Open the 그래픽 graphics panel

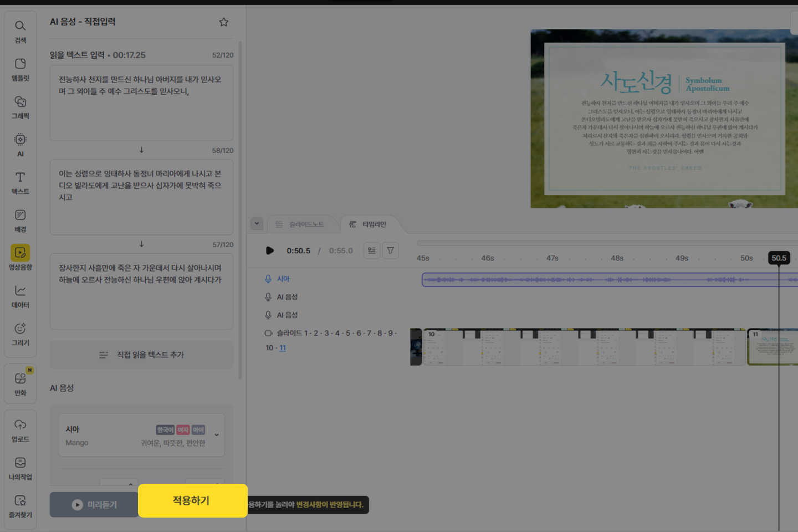click(x=21, y=107)
